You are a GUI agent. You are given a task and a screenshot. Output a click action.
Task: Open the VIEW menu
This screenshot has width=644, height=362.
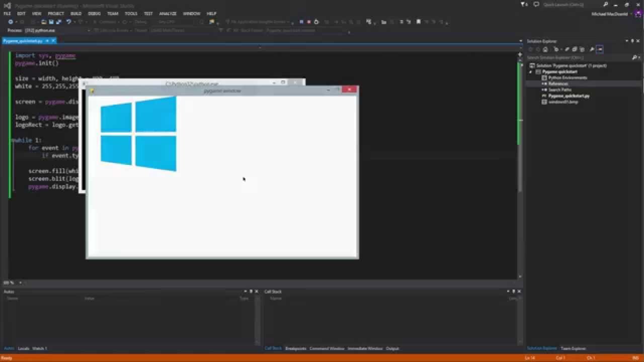(x=37, y=14)
